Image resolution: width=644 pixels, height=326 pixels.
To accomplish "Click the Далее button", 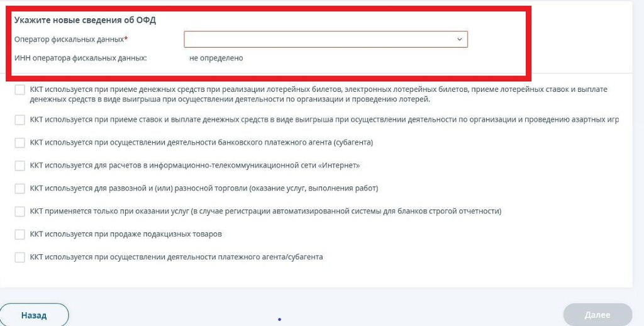I will tap(597, 315).
